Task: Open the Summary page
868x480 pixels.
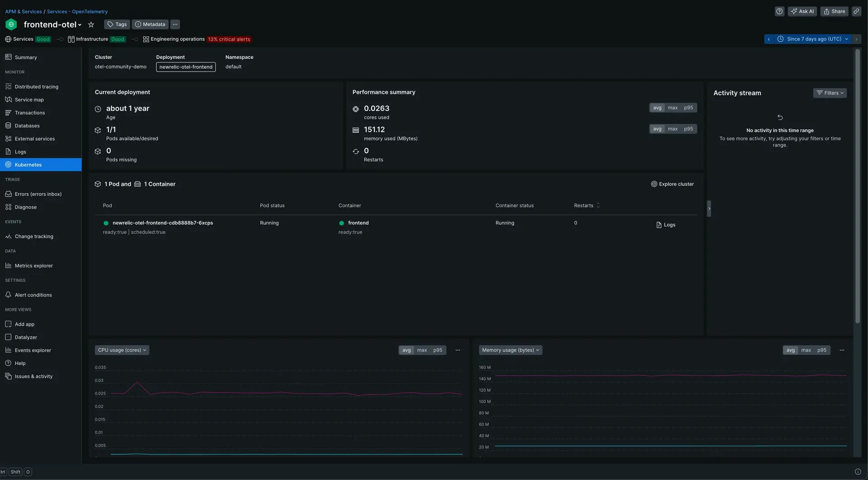Action: point(41,57)
